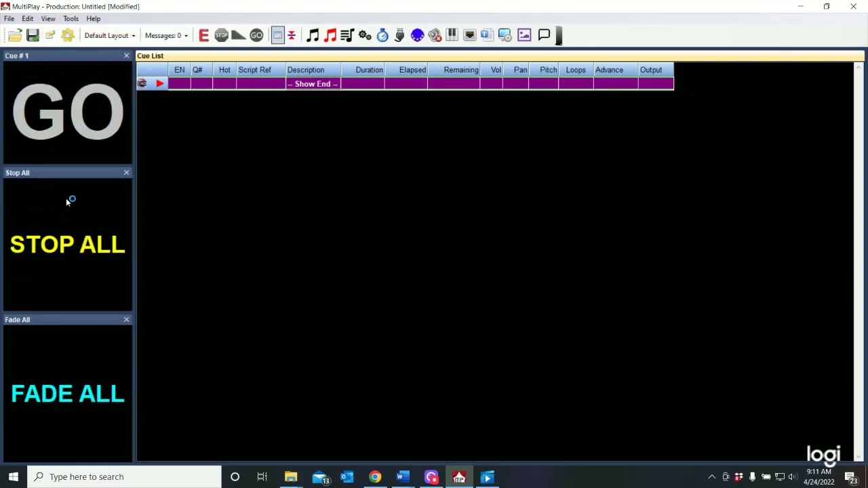Click the STOP ALL button
Viewport: 868px width, 488px height.
(68, 244)
